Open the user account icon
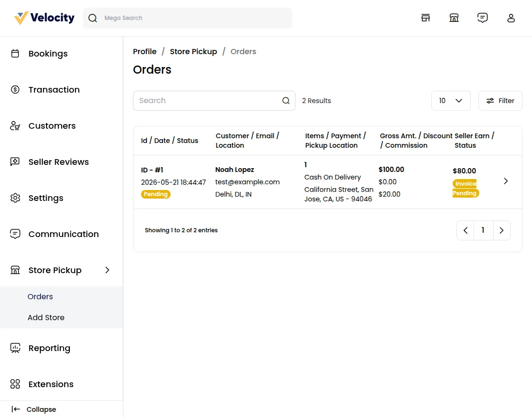The height and width of the screenshot is (418, 532). click(x=511, y=18)
